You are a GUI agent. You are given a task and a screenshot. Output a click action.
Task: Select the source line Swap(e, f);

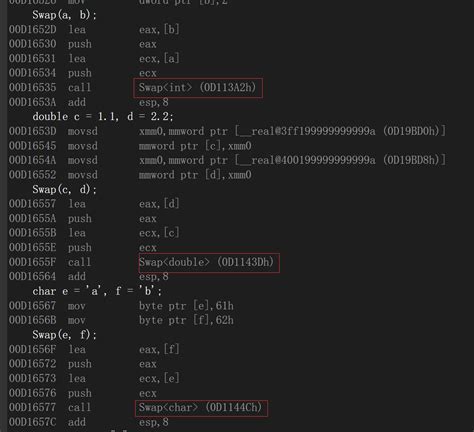tap(64, 335)
